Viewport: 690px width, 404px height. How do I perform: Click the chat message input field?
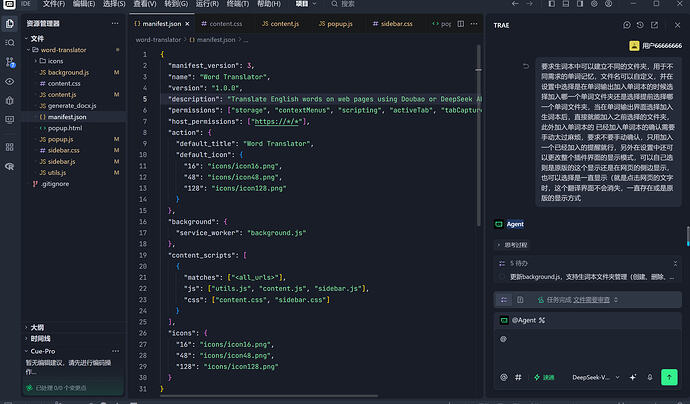[x=588, y=346]
